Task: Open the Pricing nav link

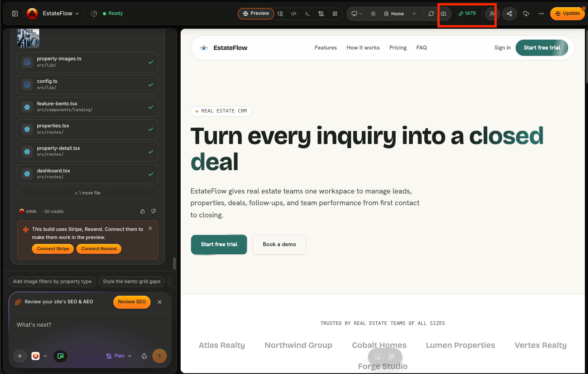Action: (x=398, y=48)
